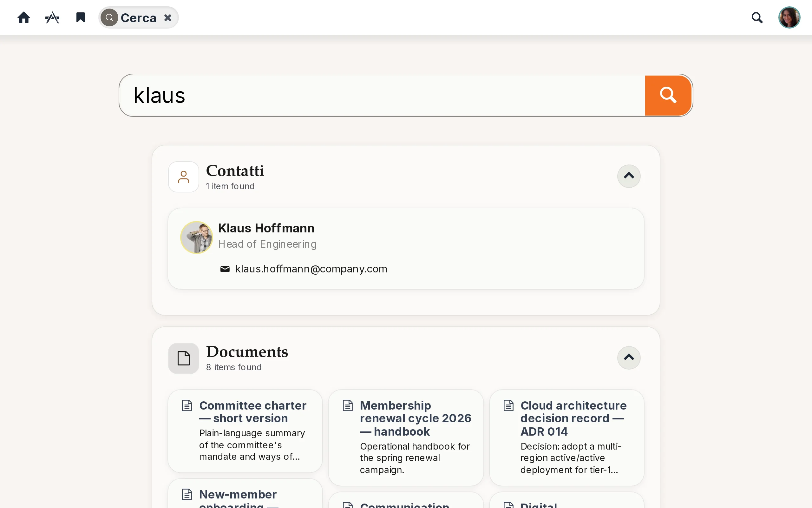Click the Contatti heading

click(235, 171)
